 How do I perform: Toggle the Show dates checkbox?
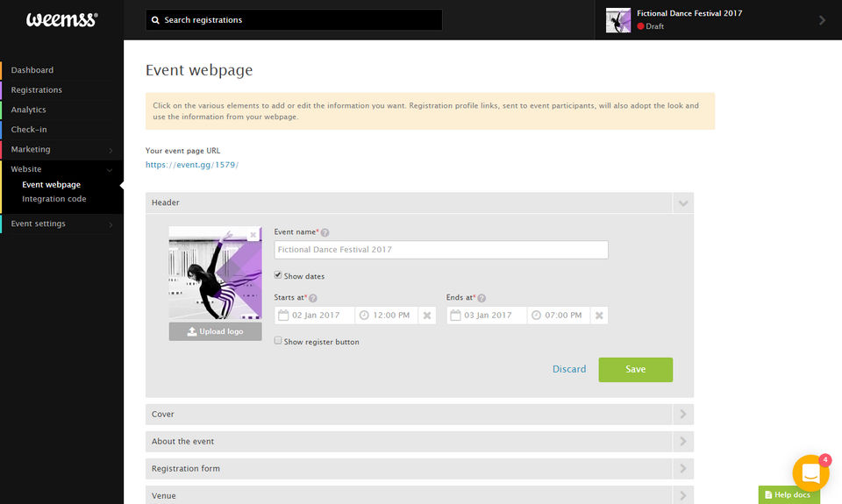278,275
